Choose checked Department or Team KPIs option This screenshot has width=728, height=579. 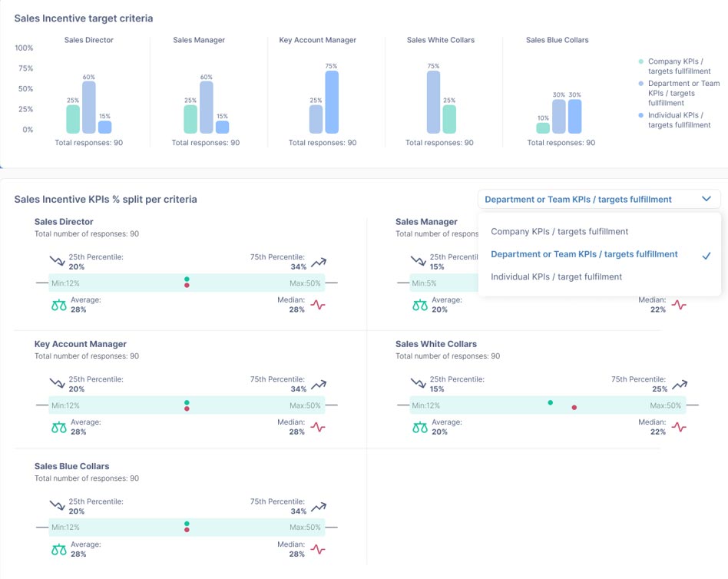(x=584, y=254)
